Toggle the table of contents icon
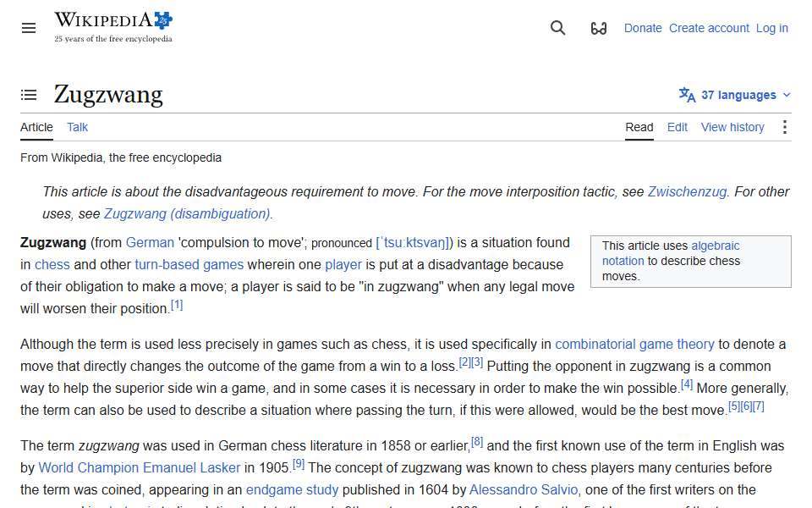 click(x=29, y=95)
